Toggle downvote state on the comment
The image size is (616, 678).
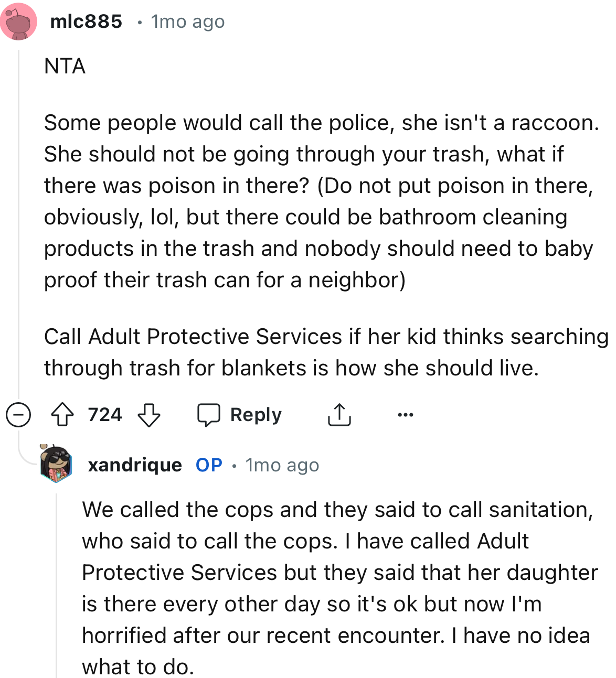pyautogui.click(x=148, y=415)
